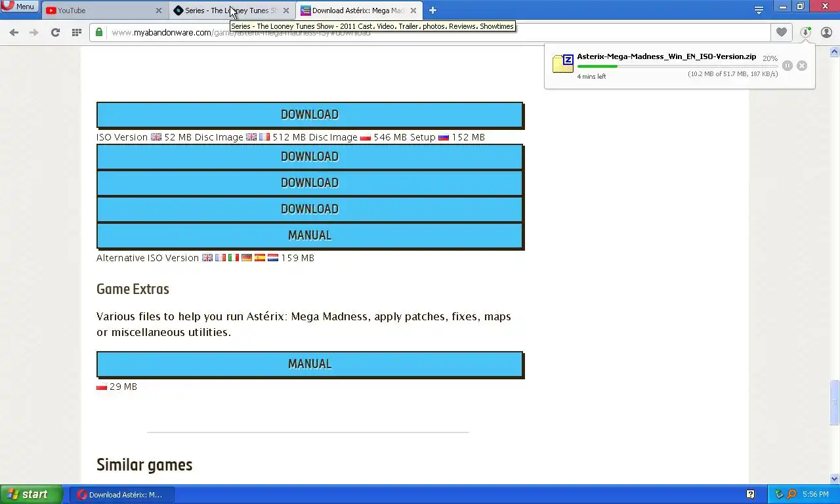
Task: Pause the Asterix zip download
Action: (x=787, y=66)
